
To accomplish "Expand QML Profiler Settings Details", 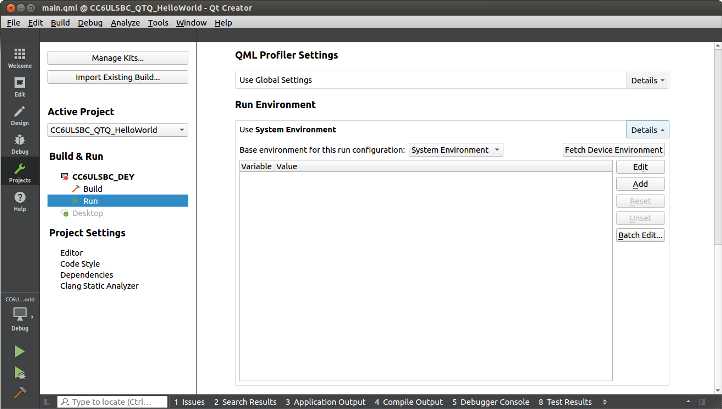I will 647,80.
